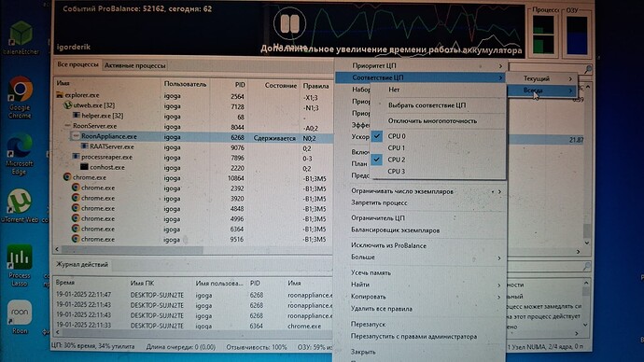The image size is (644, 362).
Task: Open the Microsoft Edge desktop icon
Action: pyautogui.click(x=20, y=154)
